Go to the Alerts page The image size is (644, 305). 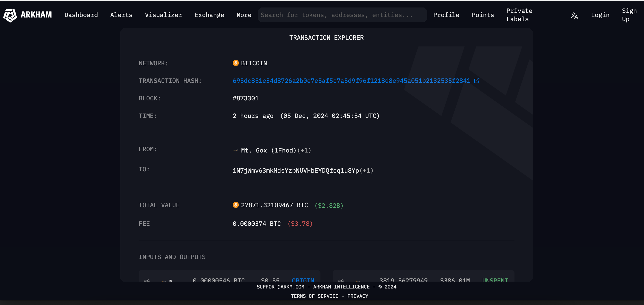121,15
